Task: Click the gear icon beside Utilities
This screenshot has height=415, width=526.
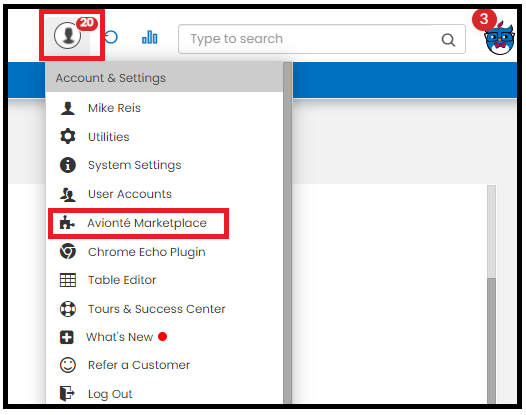Action: (x=68, y=137)
